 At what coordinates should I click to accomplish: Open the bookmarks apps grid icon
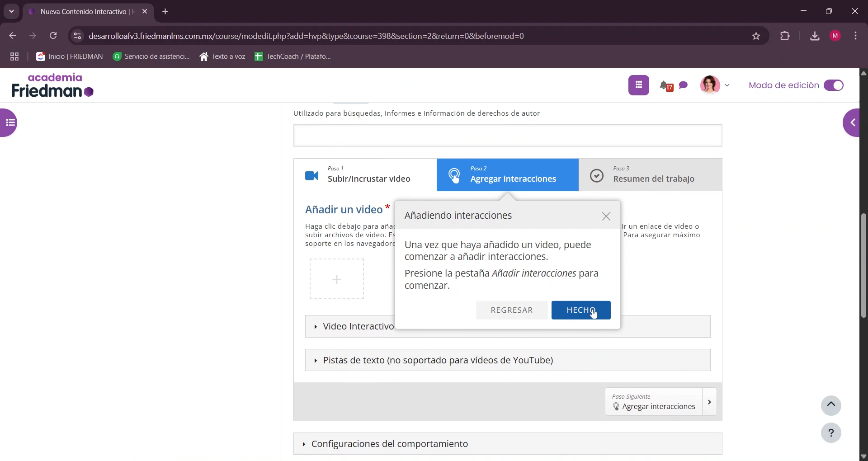click(14, 56)
